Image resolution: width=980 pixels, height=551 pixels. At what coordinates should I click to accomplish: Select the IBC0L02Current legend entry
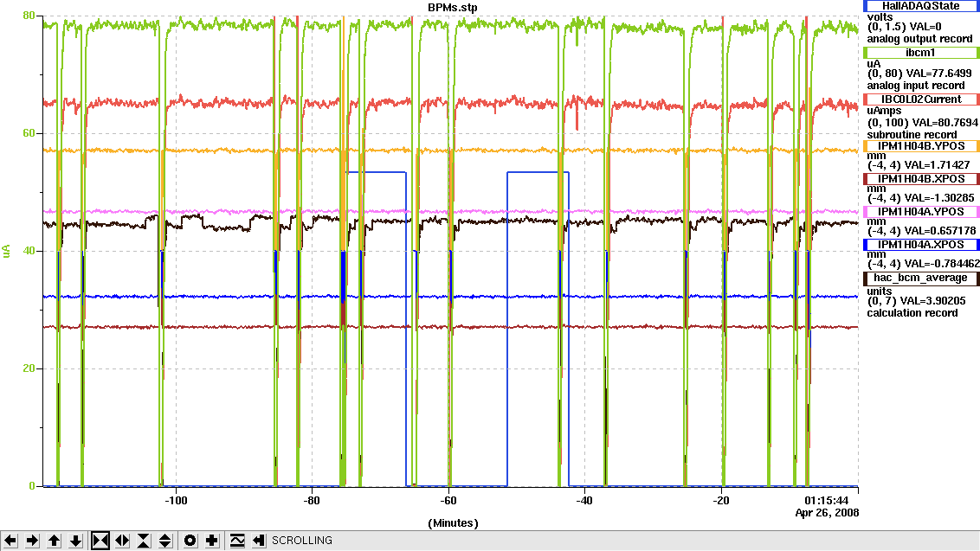click(921, 99)
